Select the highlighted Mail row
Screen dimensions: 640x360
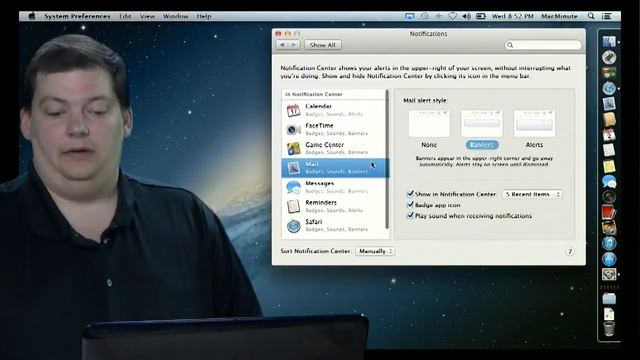click(x=335, y=168)
